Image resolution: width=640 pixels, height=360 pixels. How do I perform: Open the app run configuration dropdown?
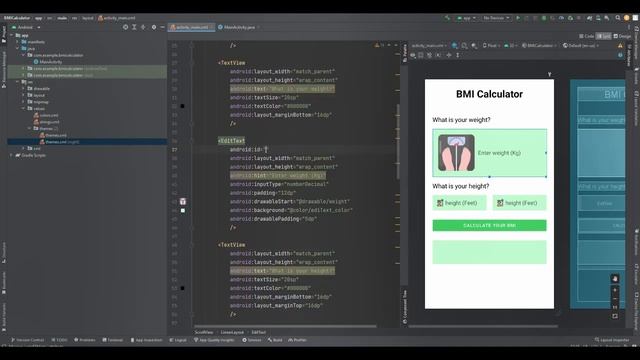[466, 18]
